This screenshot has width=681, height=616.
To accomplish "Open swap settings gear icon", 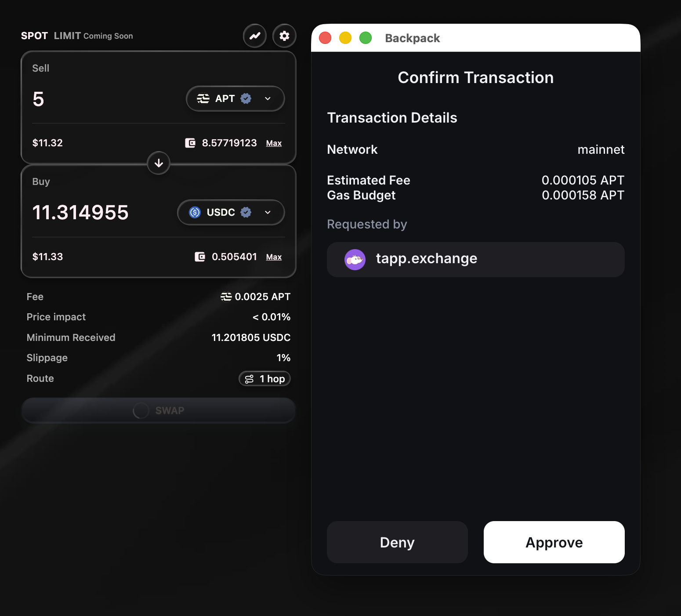I will [284, 36].
